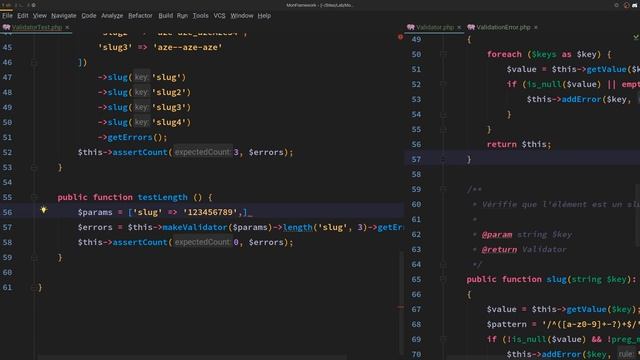Click '$params' variable on line 56

(95, 212)
